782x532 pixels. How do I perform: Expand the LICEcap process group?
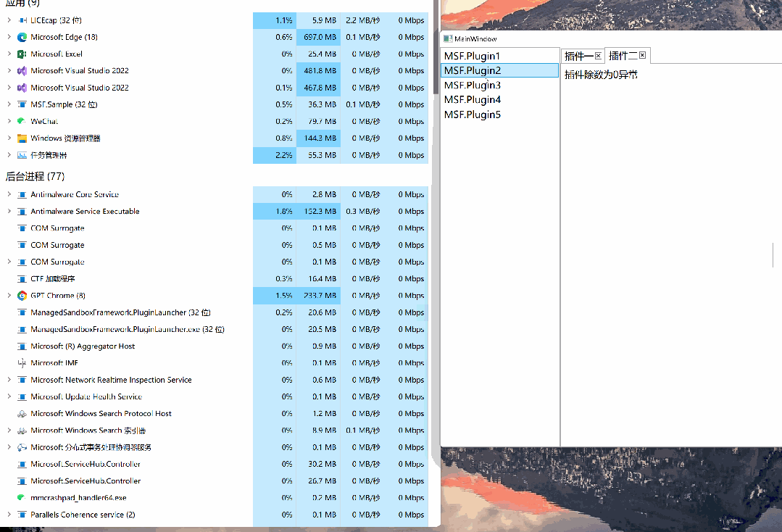[9, 20]
